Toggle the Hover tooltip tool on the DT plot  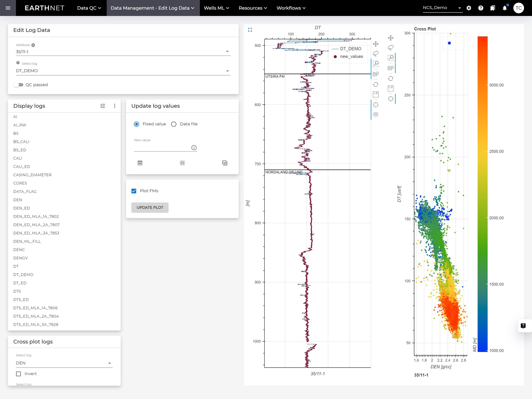tap(376, 115)
